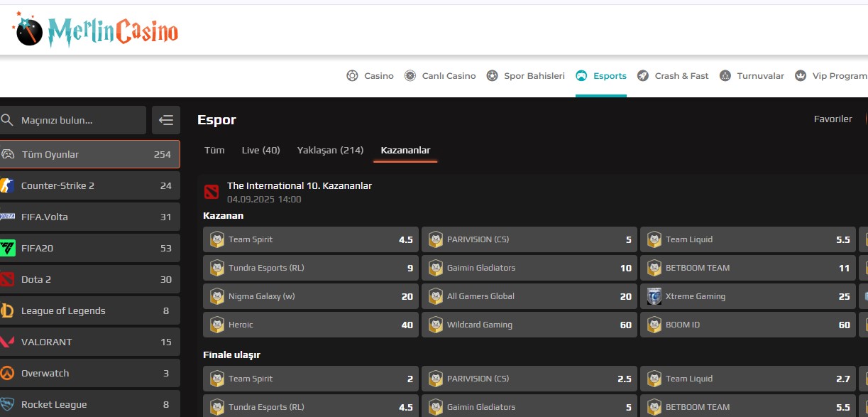Click the VALORANT logo icon
Screen dimensions: 868x417
7,342
